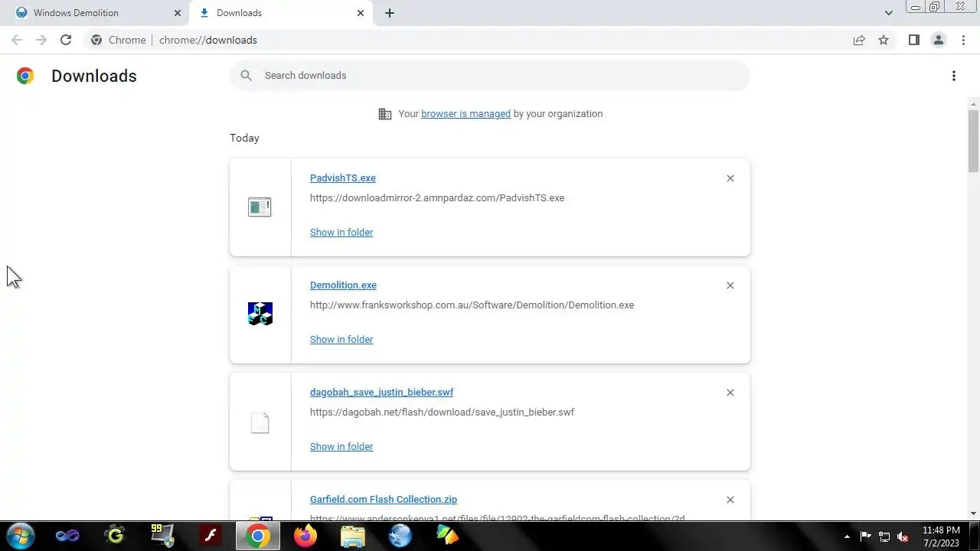Click the Action Center flag icon
Viewport: 980px width, 551px height.
pos(866,536)
